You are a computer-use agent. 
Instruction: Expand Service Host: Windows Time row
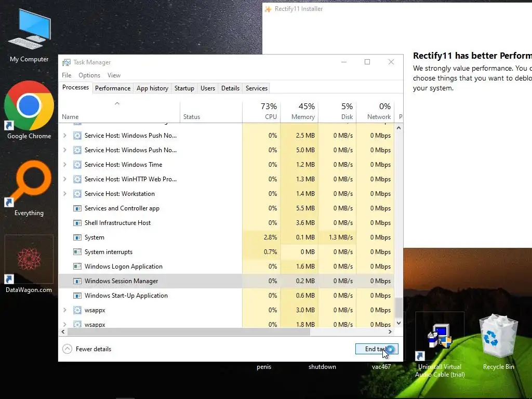click(x=65, y=165)
